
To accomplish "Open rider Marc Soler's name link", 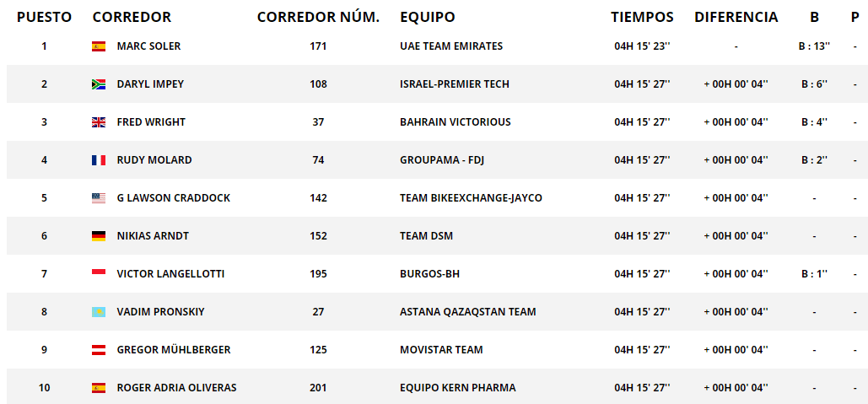I will point(148,46).
